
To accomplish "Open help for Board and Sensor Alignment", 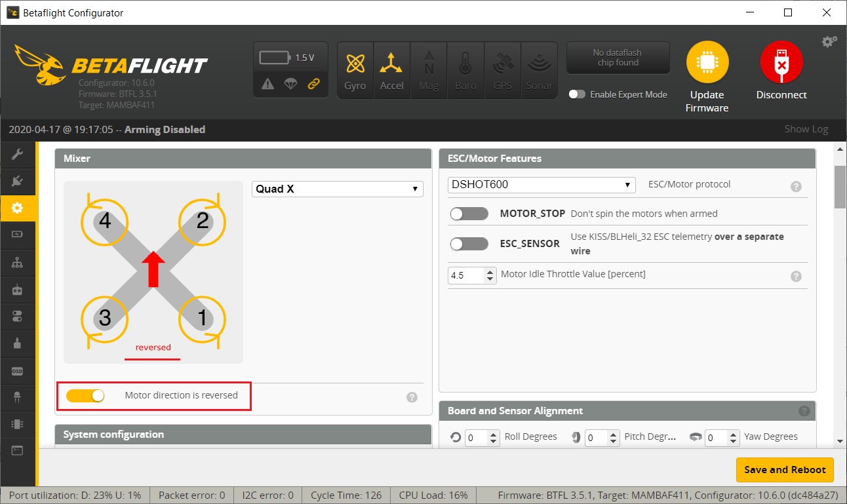I will 804,412.
